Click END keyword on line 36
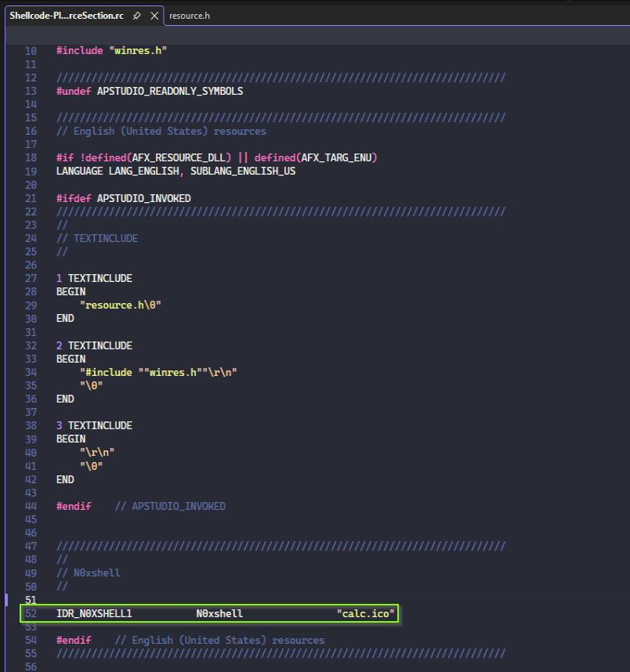This screenshot has width=630, height=672. (65, 399)
